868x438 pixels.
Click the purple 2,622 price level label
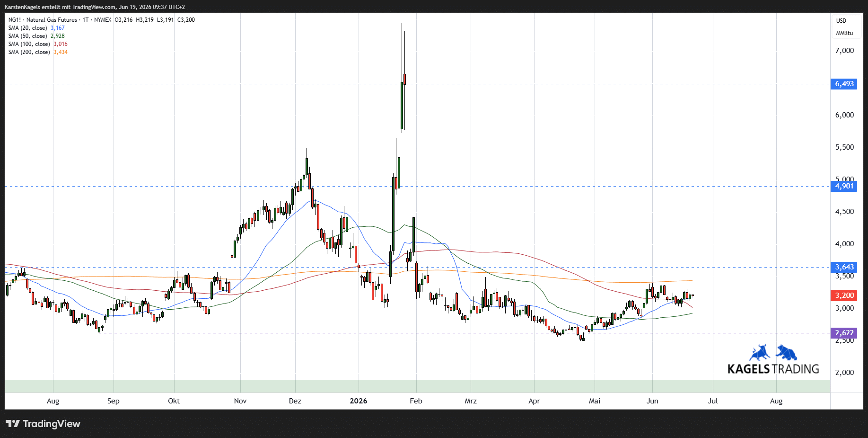844,333
